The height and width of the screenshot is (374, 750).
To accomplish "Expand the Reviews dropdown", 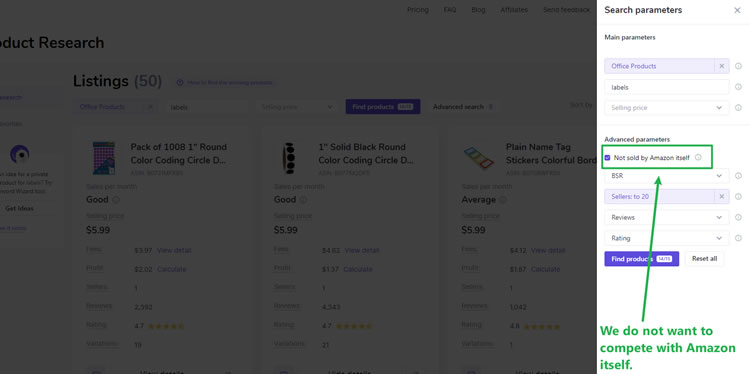I will pos(667,217).
